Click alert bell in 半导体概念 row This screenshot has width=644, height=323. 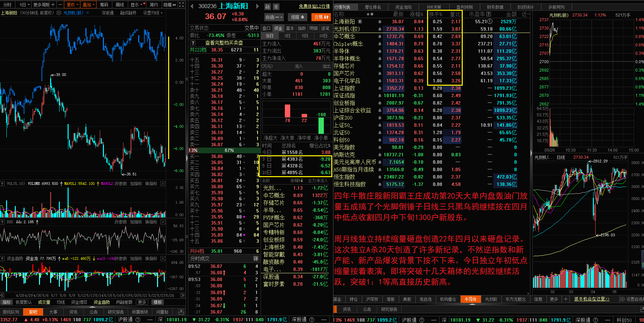pyautogui.click(x=380, y=58)
